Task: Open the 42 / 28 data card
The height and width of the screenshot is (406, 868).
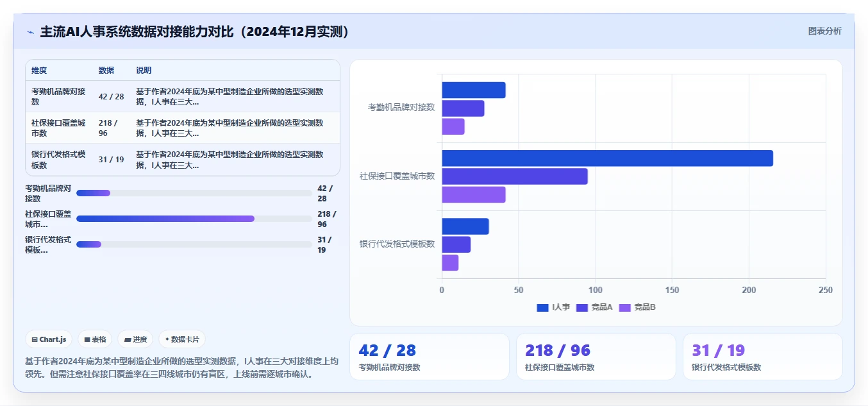Action: pos(430,357)
